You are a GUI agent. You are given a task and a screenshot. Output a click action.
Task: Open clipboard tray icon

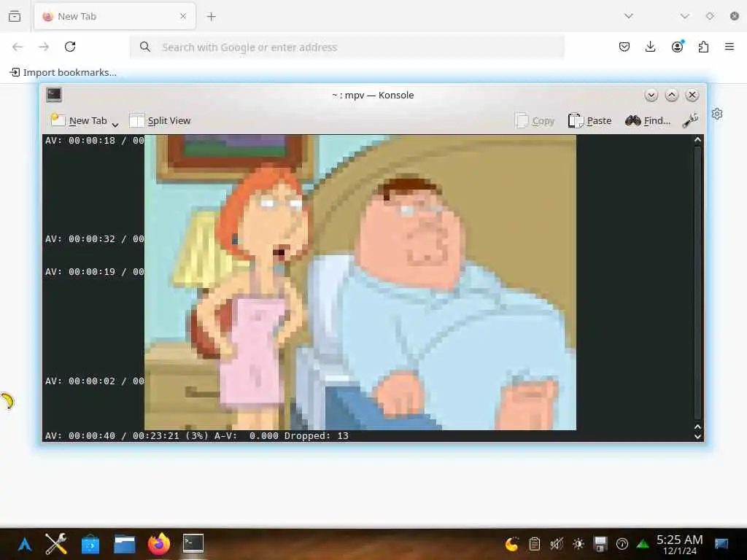pyautogui.click(x=535, y=543)
